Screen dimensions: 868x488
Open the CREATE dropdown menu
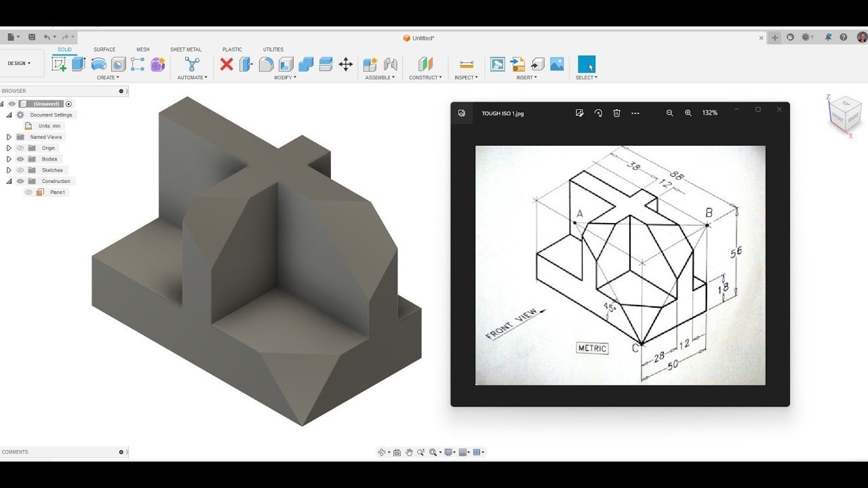tap(108, 78)
